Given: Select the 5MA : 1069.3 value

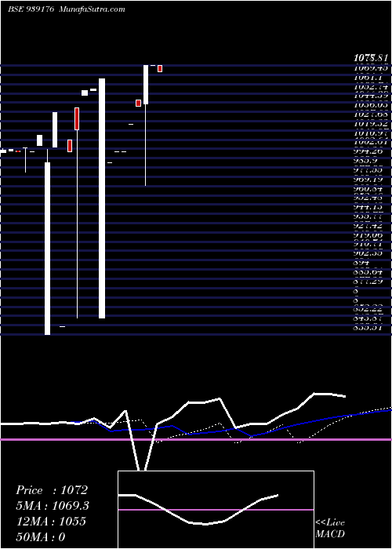Looking at the screenshot, I should point(53,506).
